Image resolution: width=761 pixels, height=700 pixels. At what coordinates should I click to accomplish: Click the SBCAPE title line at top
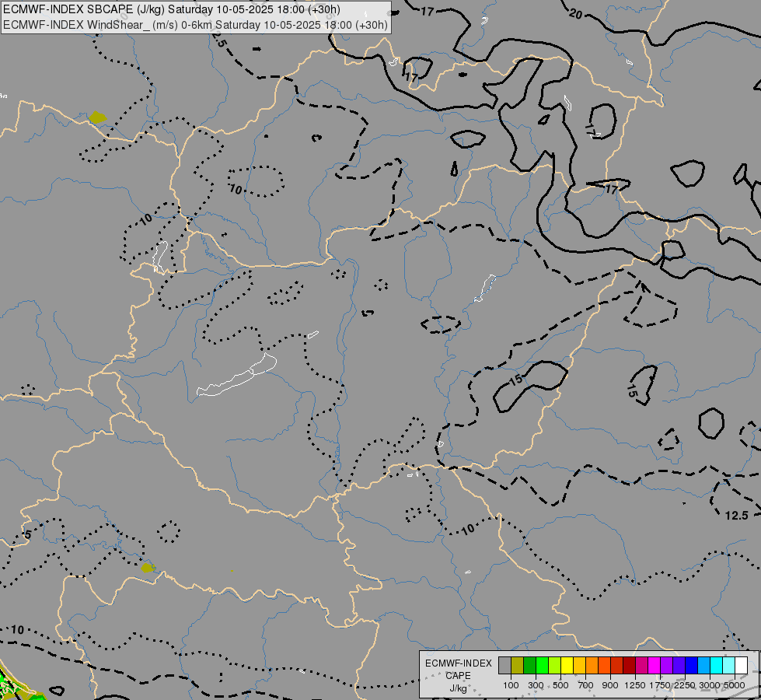pos(171,9)
